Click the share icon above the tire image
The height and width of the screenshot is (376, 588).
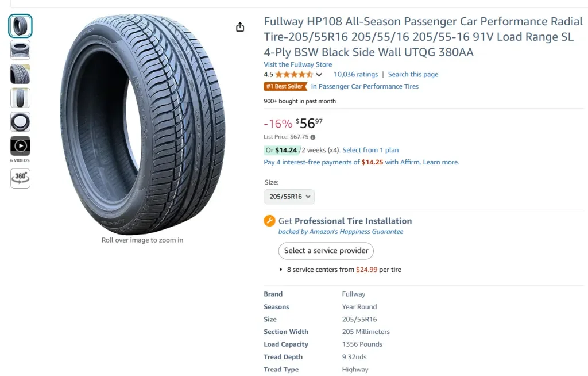coord(240,27)
